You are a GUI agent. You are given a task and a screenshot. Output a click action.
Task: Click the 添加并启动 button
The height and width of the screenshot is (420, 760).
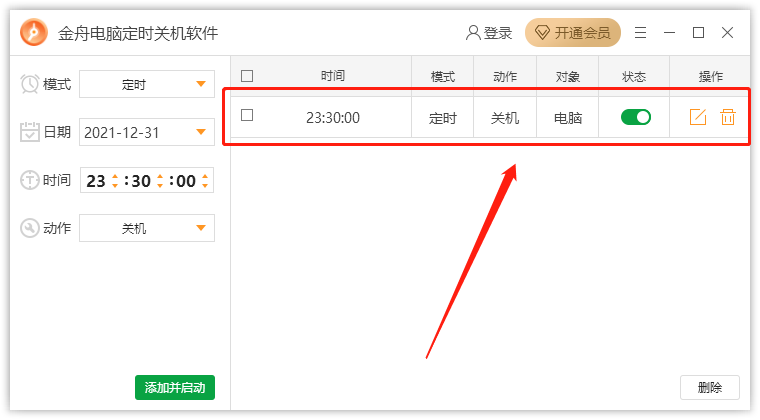pos(175,388)
